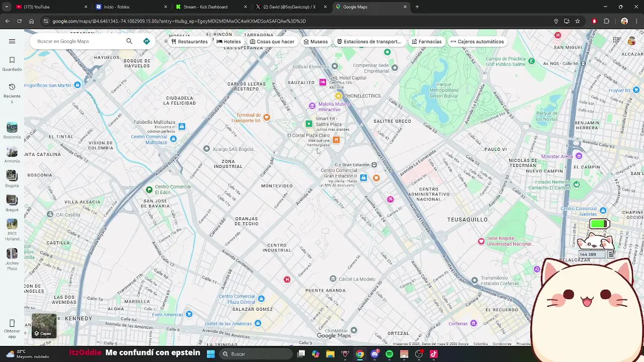Click the location pin icon in address bar

(556, 21)
